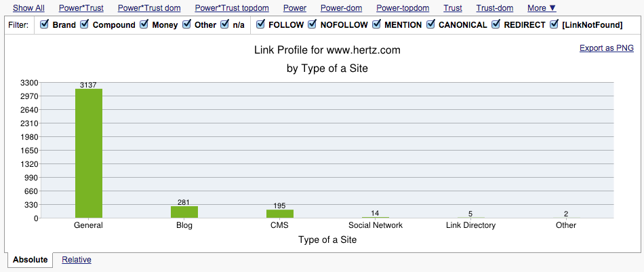
Task: Click the Blog bar showing 281
Action: [x=184, y=212]
